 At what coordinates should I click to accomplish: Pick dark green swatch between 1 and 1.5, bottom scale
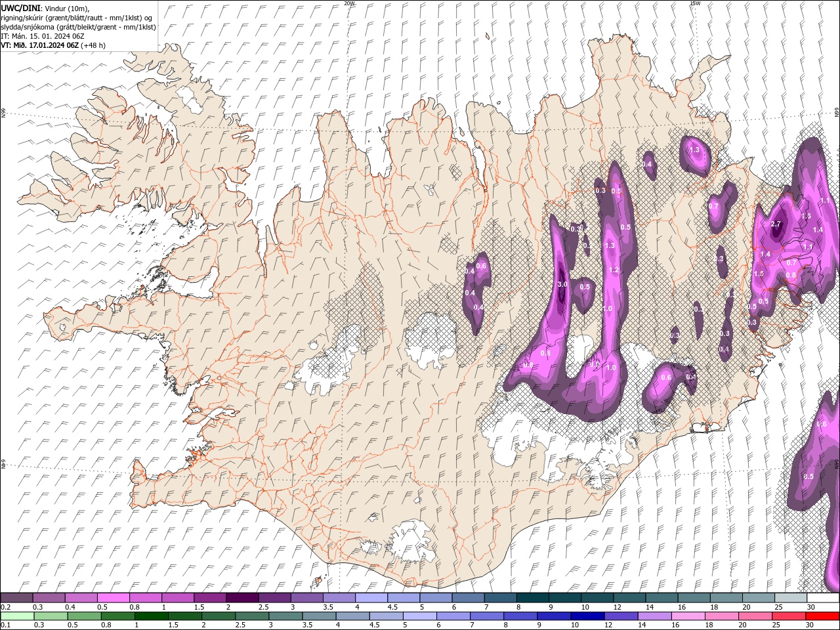click(151, 616)
